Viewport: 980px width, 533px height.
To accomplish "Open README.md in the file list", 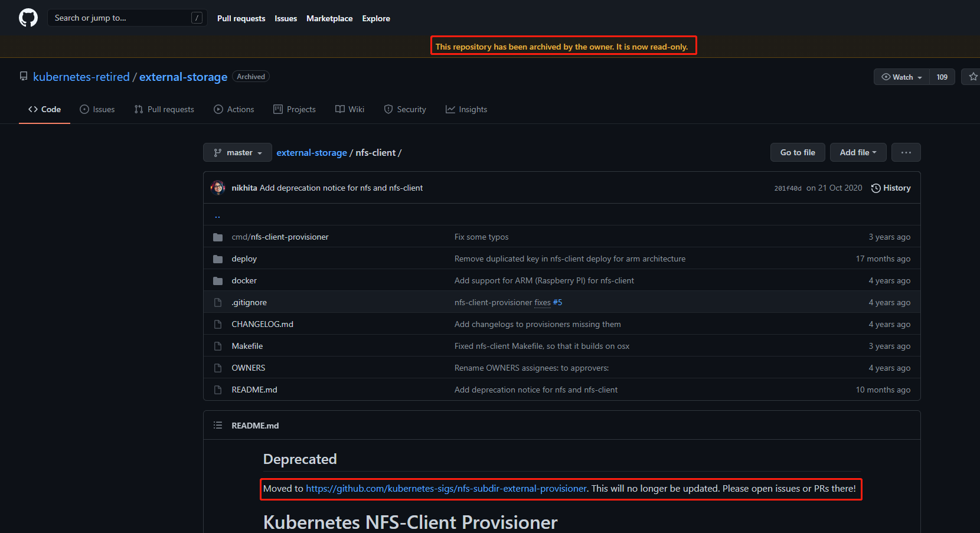I will pos(254,390).
